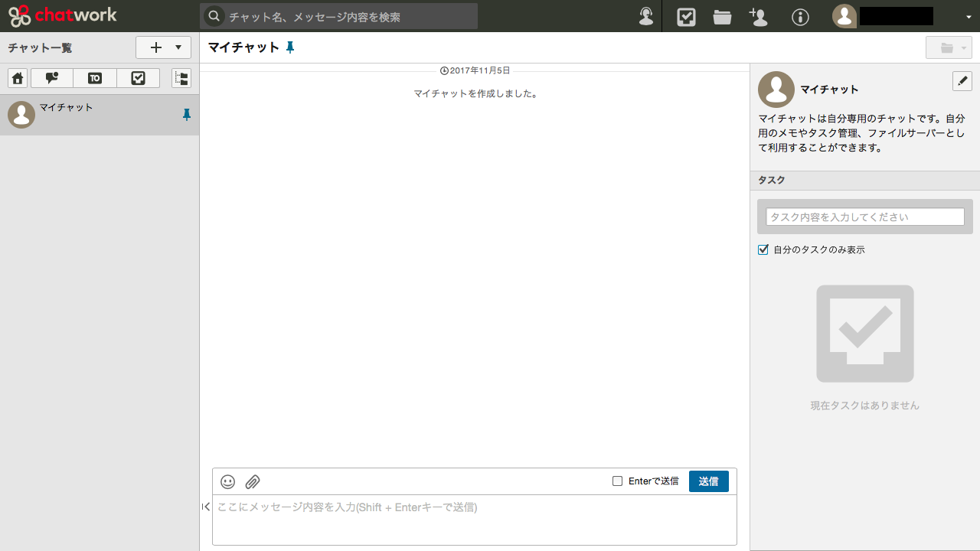Open マイチャット in the chat list

click(100, 115)
